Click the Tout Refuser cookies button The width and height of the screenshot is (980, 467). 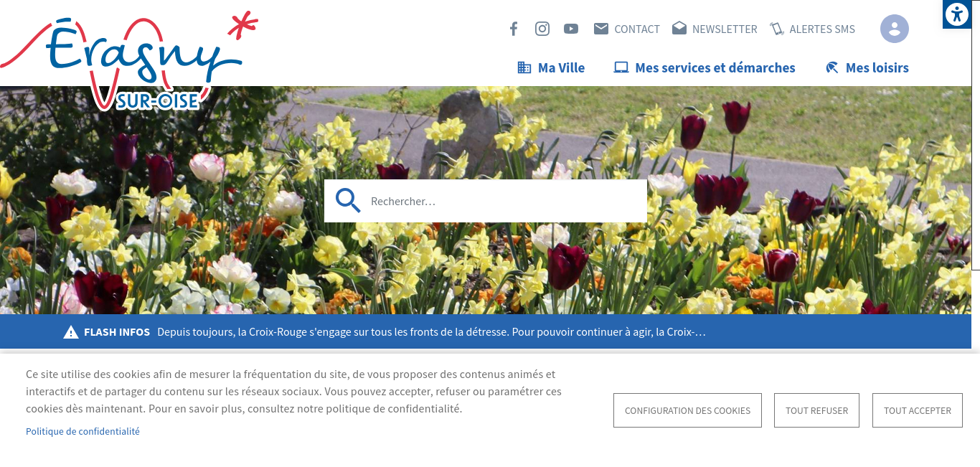[x=816, y=410]
